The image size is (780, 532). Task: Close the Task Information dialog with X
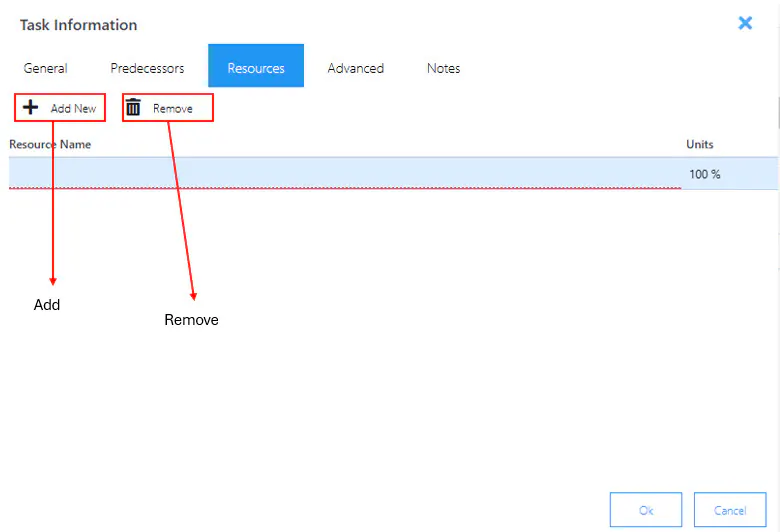745,23
